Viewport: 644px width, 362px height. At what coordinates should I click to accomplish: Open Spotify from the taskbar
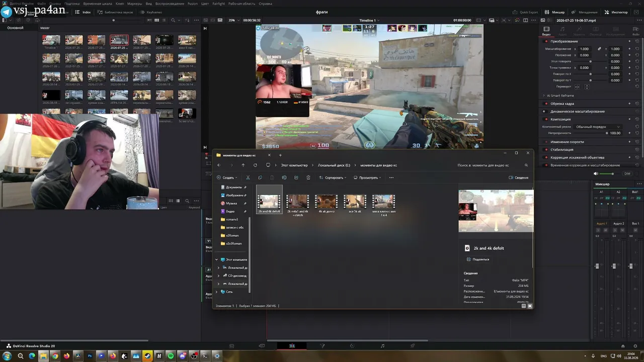pyautogui.click(x=171, y=356)
